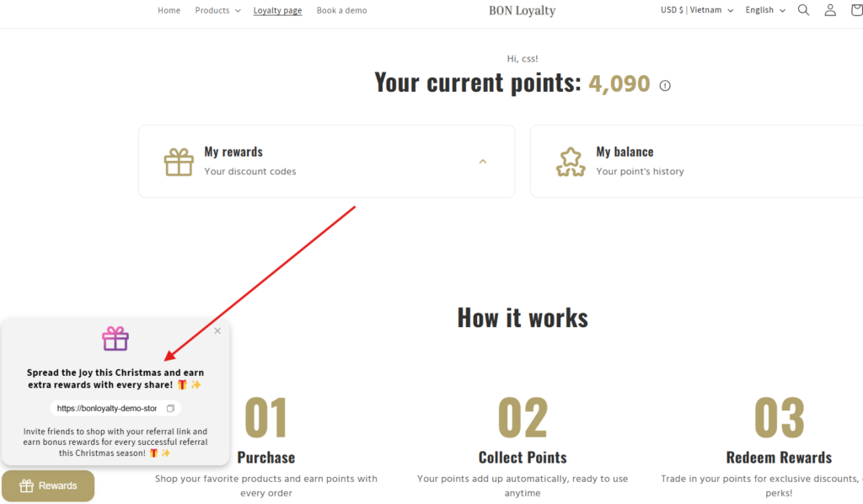The height and width of the screenshot is (504, 863).
Task: Click the purple gift icon in the Christmas popup
Action: tap(115, 340)
